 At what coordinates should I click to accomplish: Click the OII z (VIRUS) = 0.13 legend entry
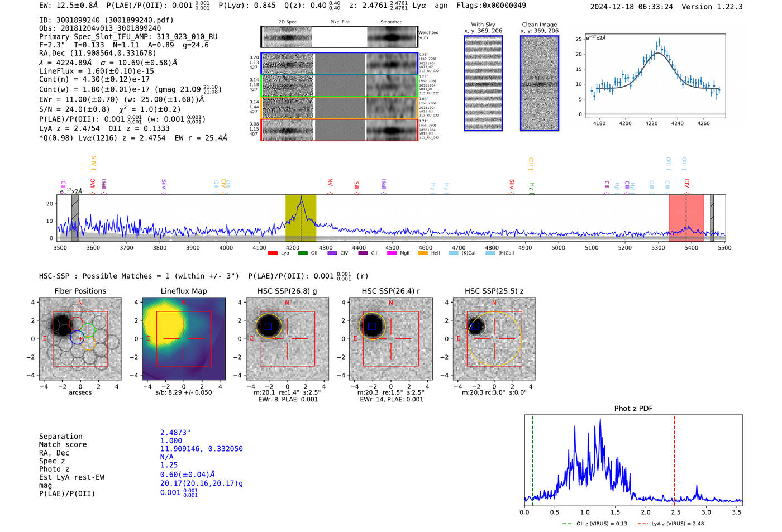click(x=595, y=524)
